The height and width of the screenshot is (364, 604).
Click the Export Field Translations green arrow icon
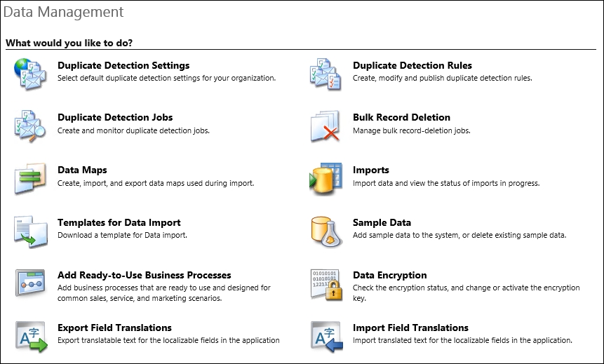pos(31,337)
